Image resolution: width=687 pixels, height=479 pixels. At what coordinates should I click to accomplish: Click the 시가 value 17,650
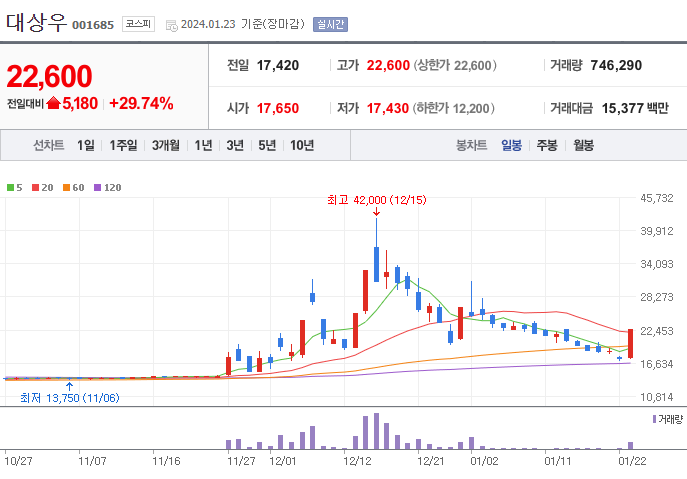click(278, 108)
